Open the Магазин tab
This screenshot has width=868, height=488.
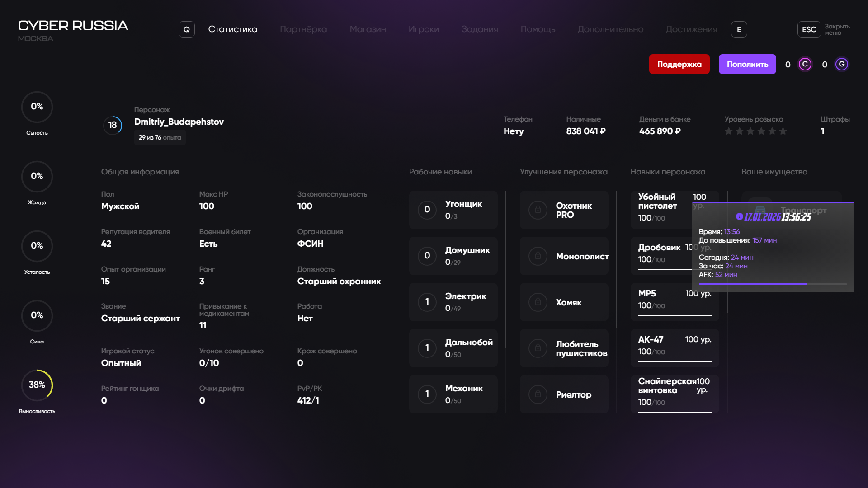[x=368, y=29]
